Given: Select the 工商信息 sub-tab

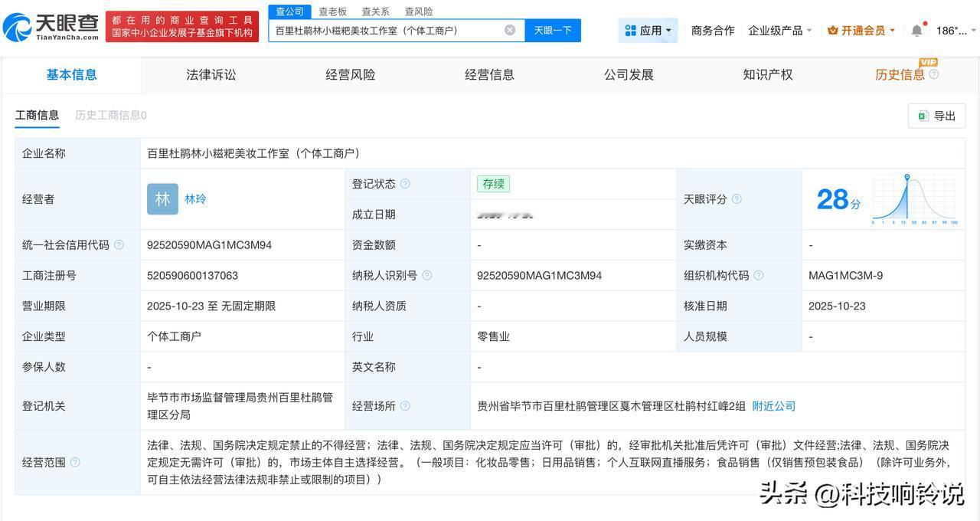Looking at the screenshot, I should pos(37,116).
